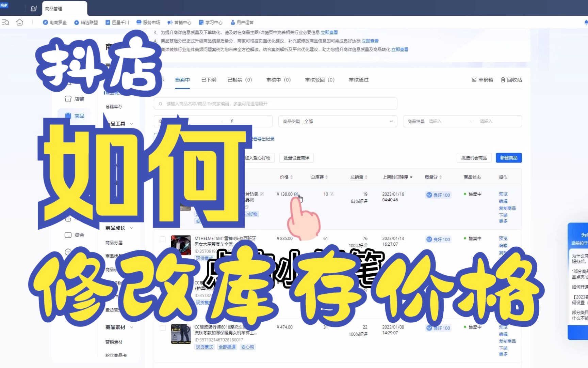Open the 商品类型 全部 dropdown

(x=337, y=121)
